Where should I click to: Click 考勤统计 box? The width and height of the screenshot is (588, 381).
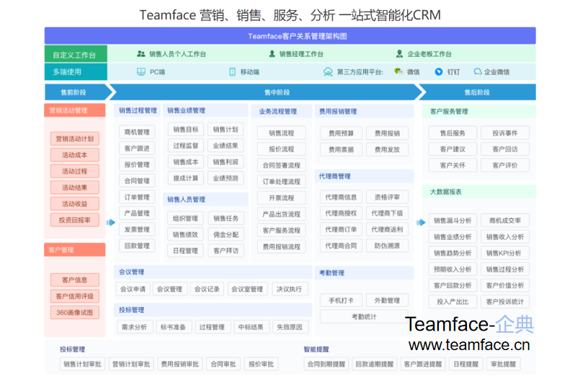[x=364, y=317]
